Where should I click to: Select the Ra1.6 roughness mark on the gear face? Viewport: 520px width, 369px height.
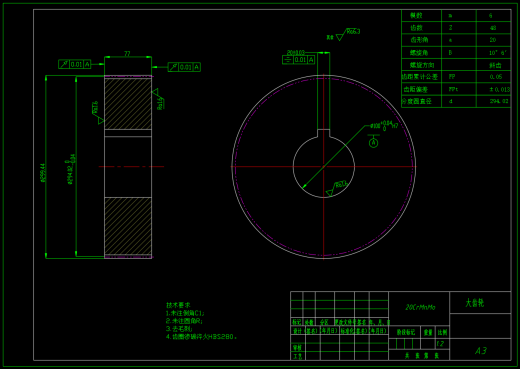158,99
